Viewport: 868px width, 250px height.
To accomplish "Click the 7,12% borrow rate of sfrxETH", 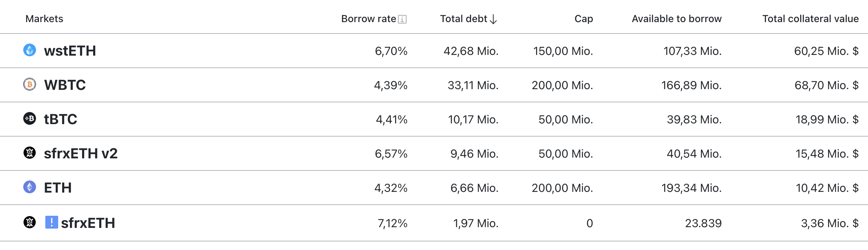I will click(392, 223).
